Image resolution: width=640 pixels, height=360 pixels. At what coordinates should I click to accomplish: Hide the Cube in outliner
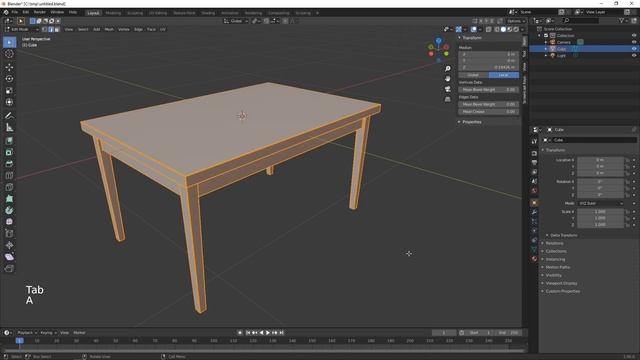click(634, 49)
